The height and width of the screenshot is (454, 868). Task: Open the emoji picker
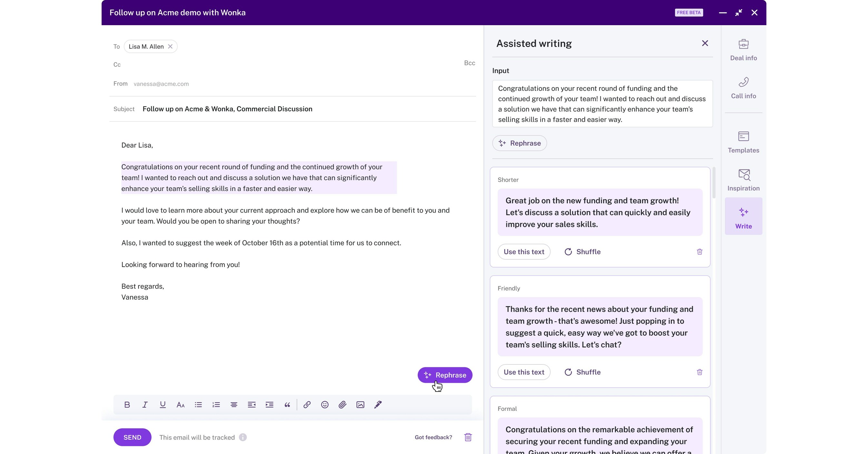(325, 404)
